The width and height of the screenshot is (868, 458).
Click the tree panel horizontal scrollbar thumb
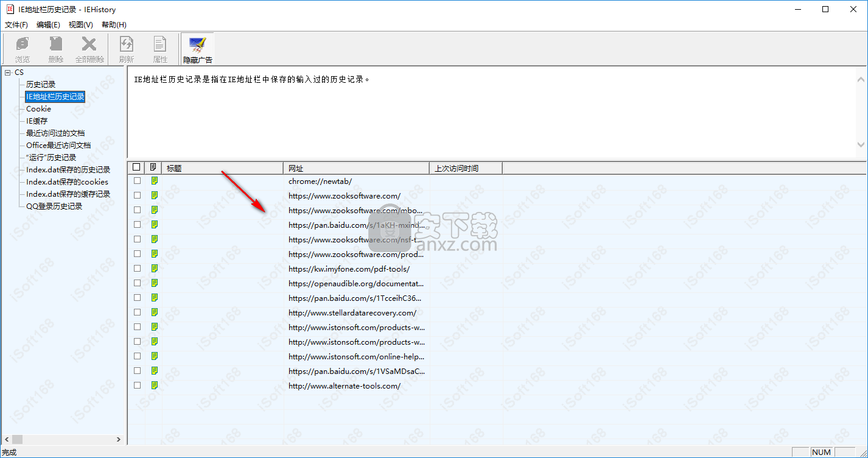tap(18, 439)
